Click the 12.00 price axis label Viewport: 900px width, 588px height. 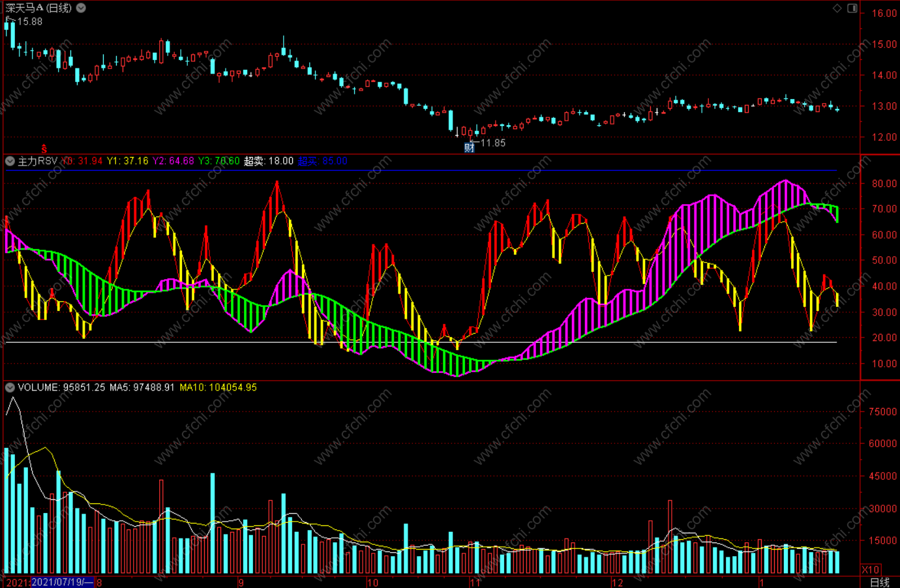pos(885,137)
